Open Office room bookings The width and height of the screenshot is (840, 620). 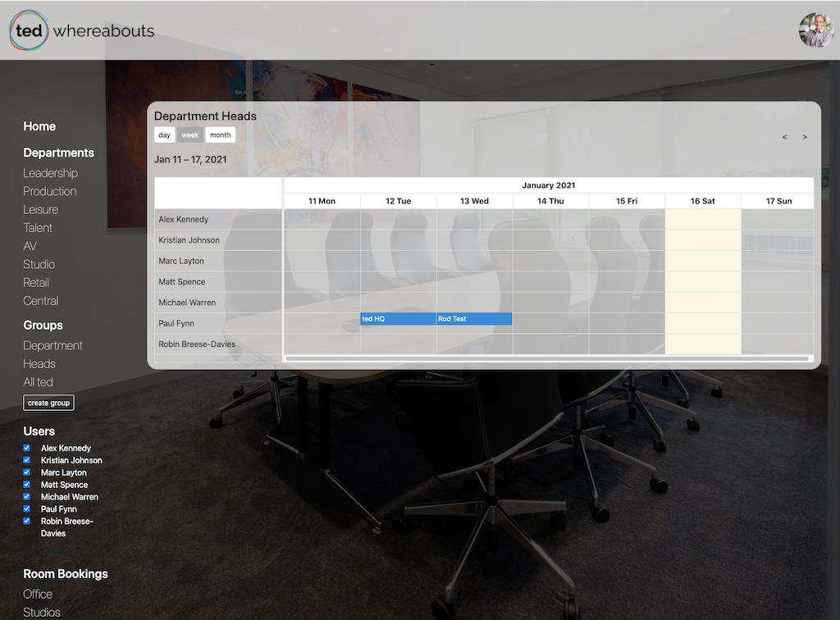tap(38, 594)
